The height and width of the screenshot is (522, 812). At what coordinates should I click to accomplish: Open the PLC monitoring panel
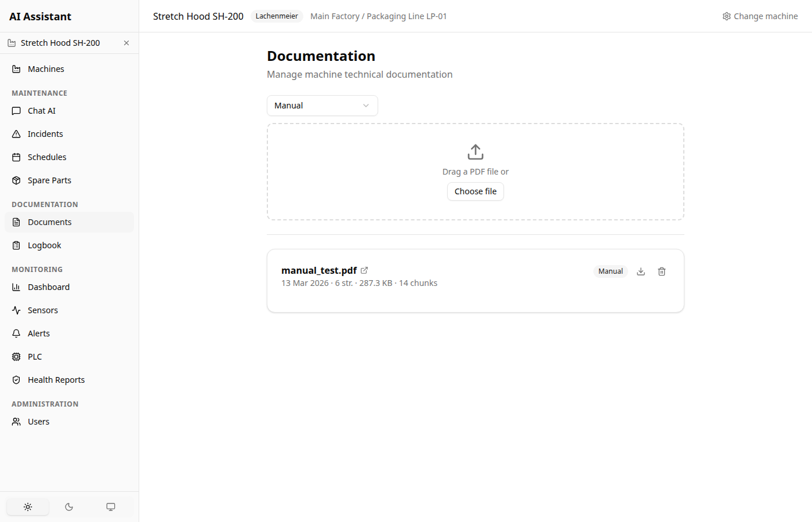pos(35,356)
